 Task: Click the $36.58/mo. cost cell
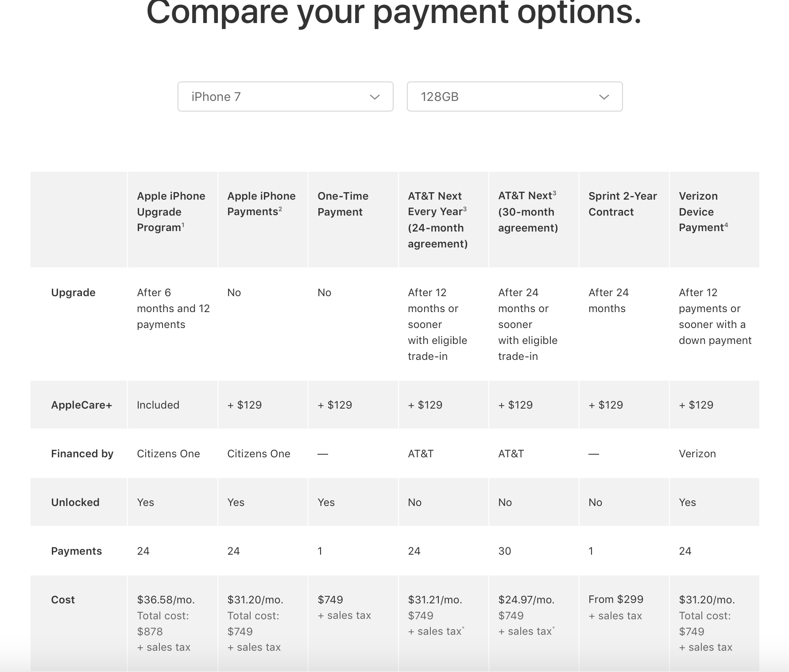[x=166, y=599]
